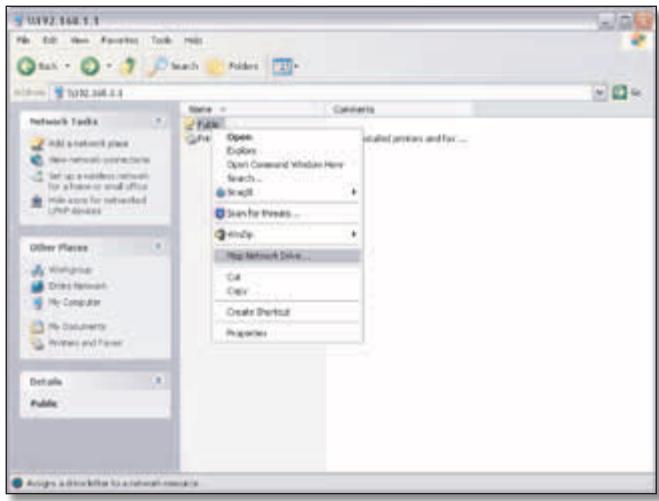659x501 pixels.
Task: Click the View network connections icon
Action: point(37,160)
